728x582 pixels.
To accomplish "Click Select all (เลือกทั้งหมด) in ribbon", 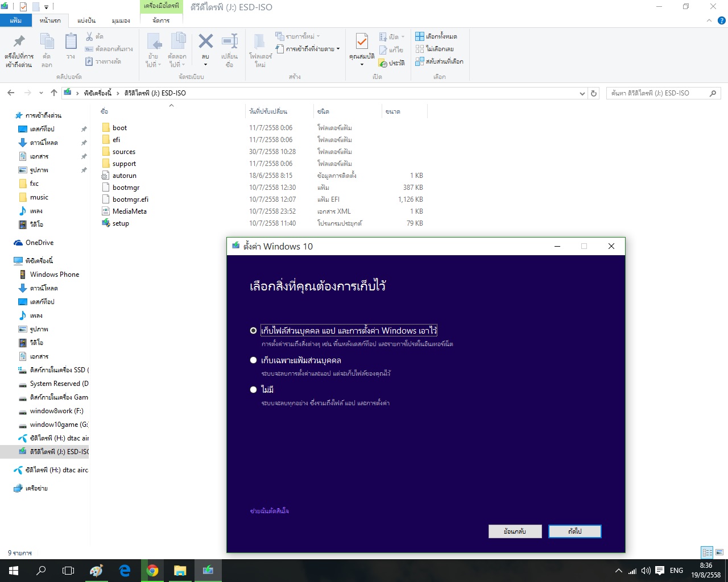I will coord(436,36).
